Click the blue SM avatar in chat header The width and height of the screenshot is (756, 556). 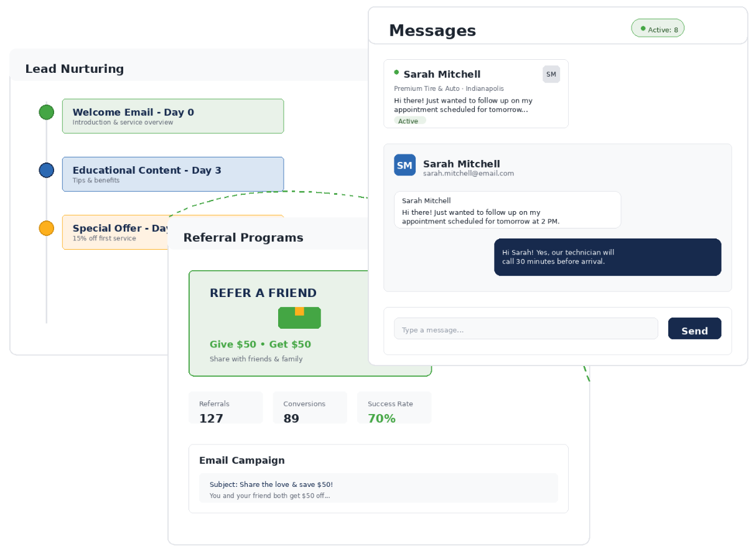(x=404, y=165)
